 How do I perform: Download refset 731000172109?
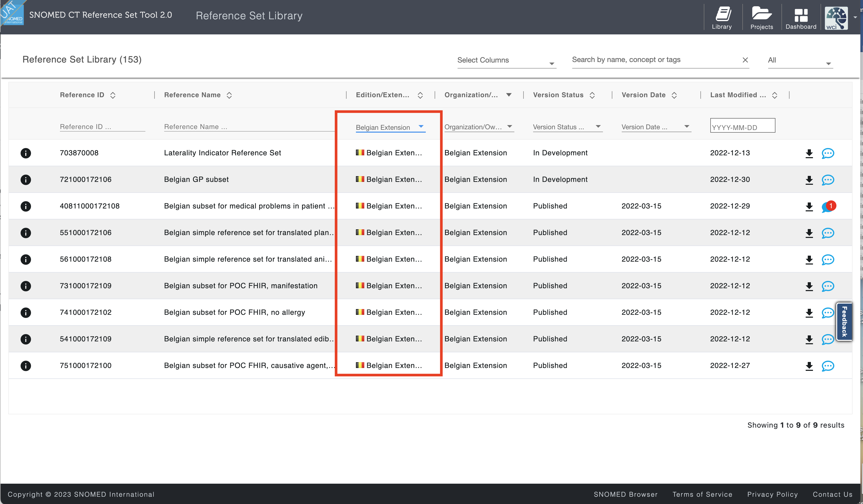(809, 286)
